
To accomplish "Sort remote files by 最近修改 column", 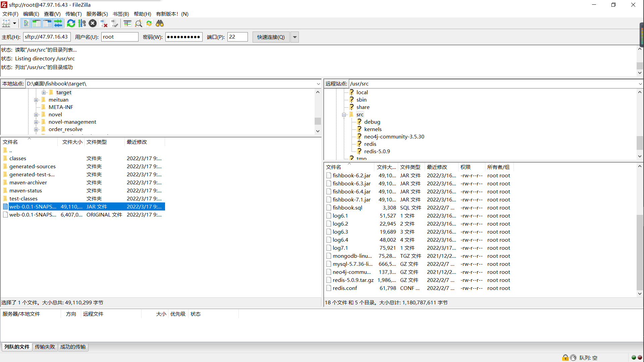I will (x=437, y=167).
